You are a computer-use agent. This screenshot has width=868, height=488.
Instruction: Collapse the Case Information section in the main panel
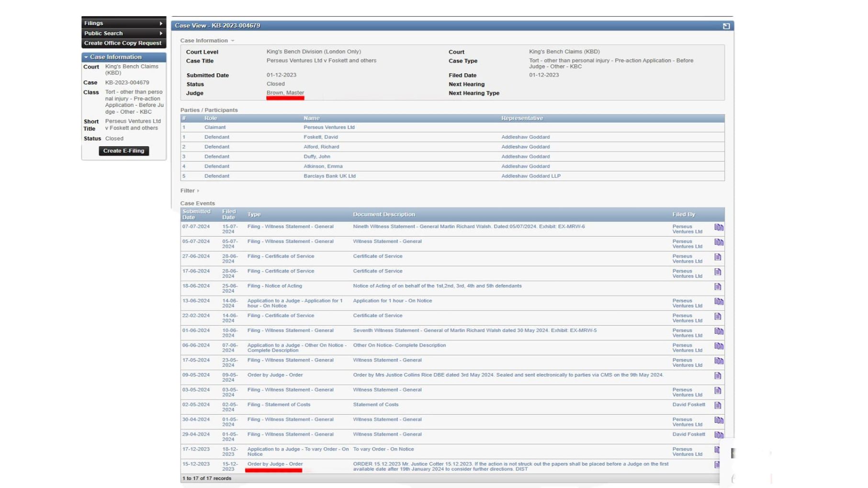click(x=233, y=41)
